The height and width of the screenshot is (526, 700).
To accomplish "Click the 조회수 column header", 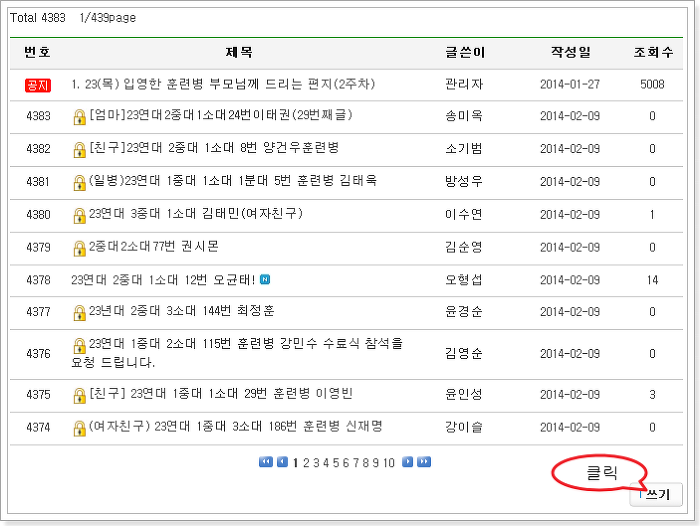I will click(653, 53).
